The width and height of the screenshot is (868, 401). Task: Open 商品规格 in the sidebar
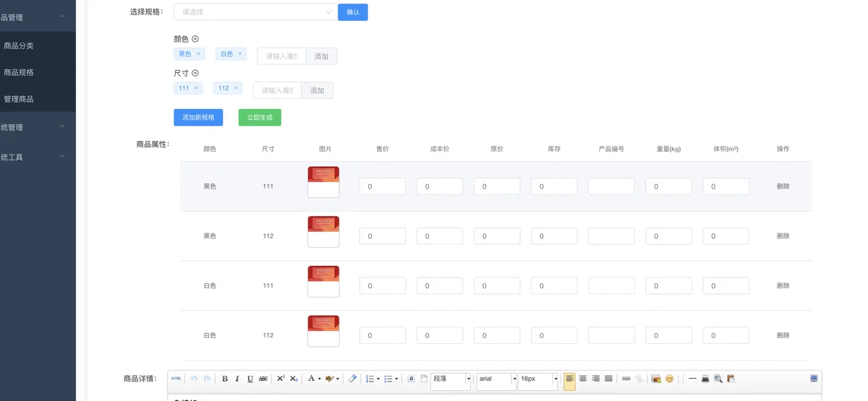[38, 72]
